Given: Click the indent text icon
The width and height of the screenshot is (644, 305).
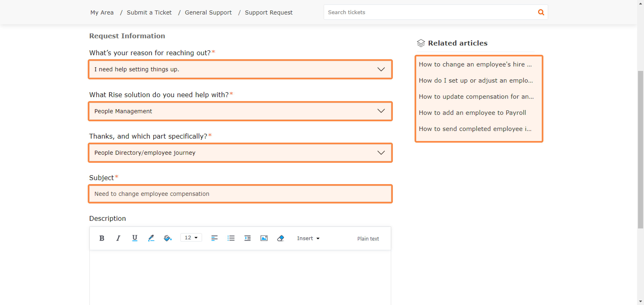Looking at the screenshot, I should [x=247, y=238].
